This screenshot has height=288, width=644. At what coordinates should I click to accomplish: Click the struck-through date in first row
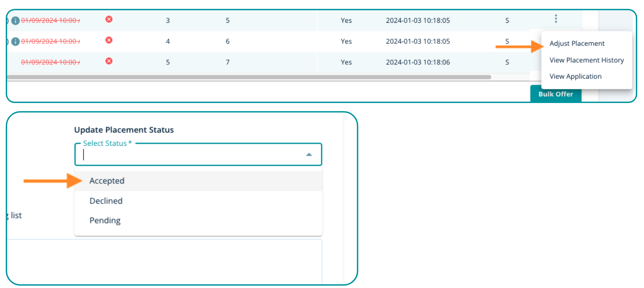pos(50,21)
